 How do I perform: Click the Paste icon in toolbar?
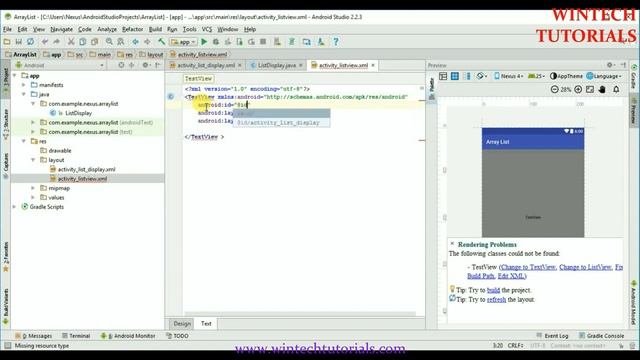(94, 42)
